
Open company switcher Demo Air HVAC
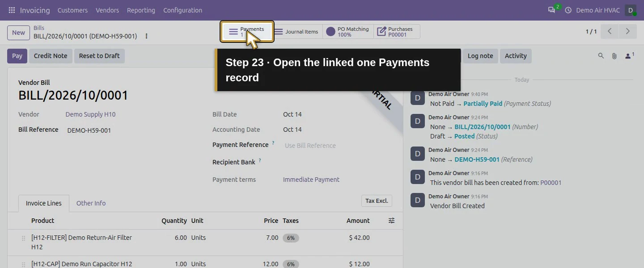click(x=597, y=10)
